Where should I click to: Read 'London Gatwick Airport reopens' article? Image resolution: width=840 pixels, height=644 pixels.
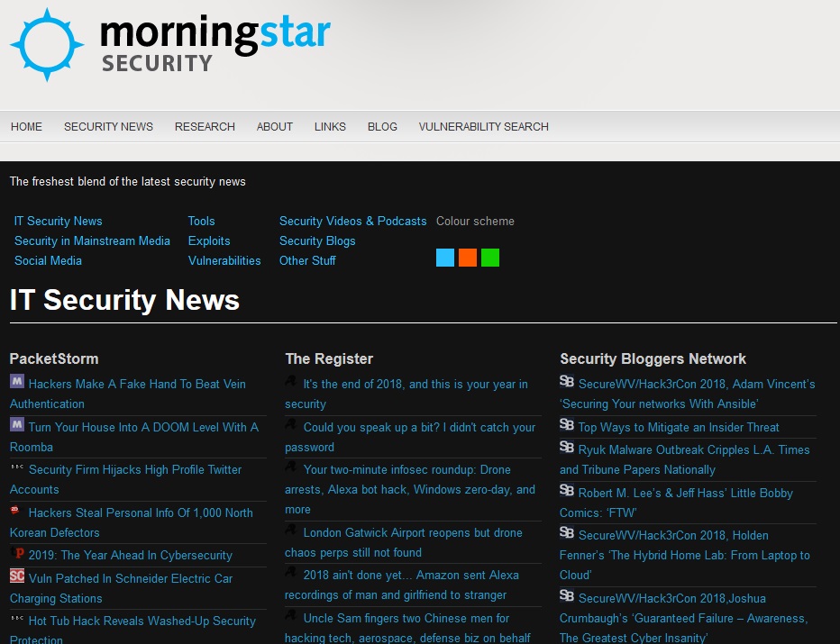404,542
